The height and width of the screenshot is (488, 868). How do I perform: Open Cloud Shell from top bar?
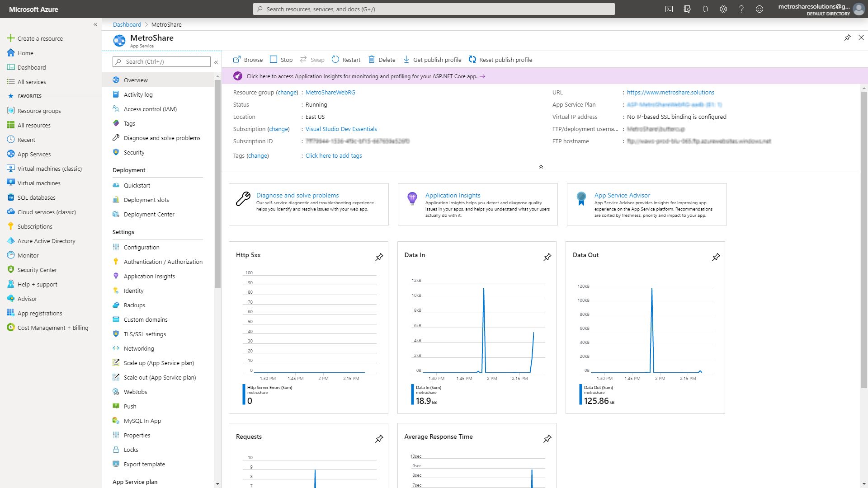pyautogui.click(x=669, y=9)
